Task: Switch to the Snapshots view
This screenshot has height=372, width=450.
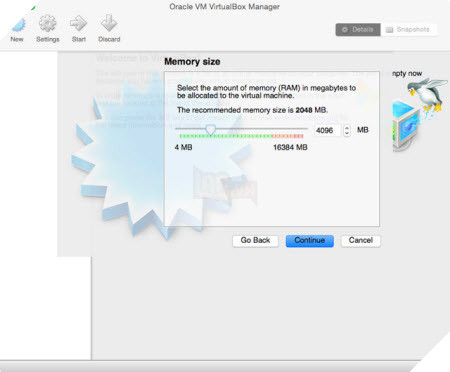Action: pos(408,29)
